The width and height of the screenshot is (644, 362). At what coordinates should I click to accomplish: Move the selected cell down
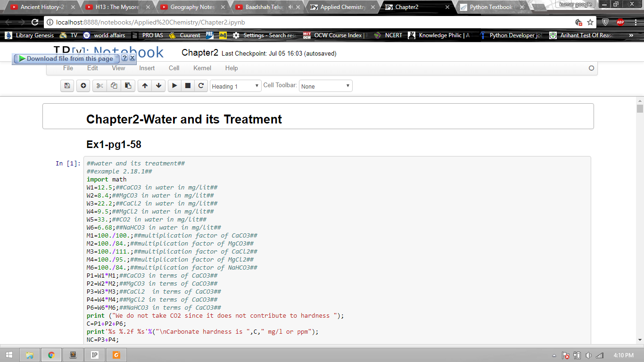(x=158, y=86)
